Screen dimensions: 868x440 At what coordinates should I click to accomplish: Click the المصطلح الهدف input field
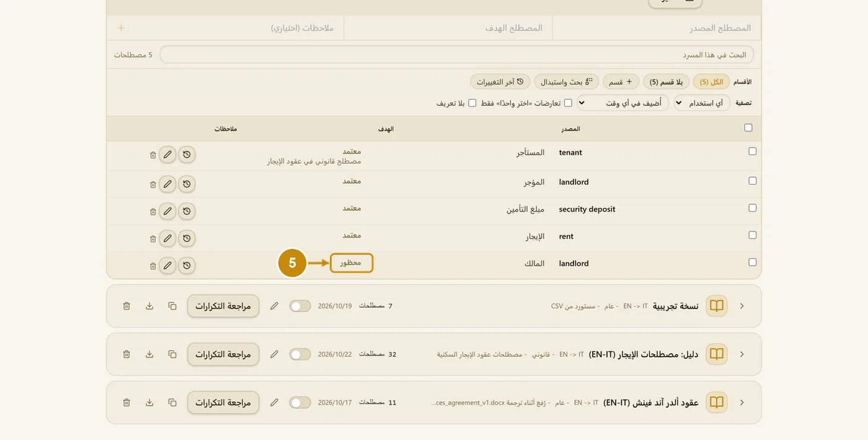(x=448, y=28)
